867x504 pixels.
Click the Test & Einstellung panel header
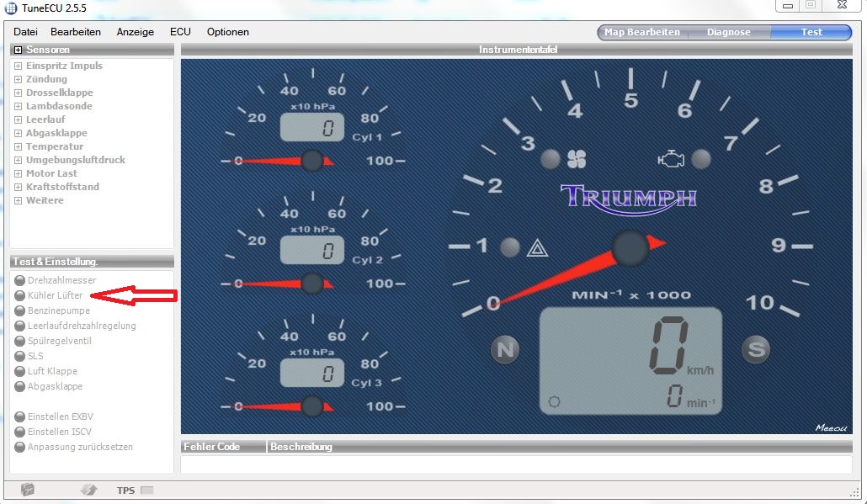92,262
